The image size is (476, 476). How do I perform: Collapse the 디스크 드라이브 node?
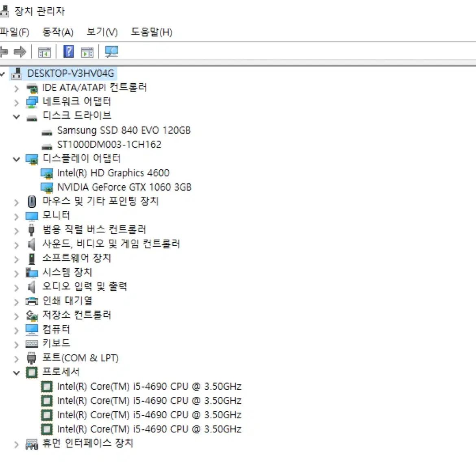click(17, 117)
